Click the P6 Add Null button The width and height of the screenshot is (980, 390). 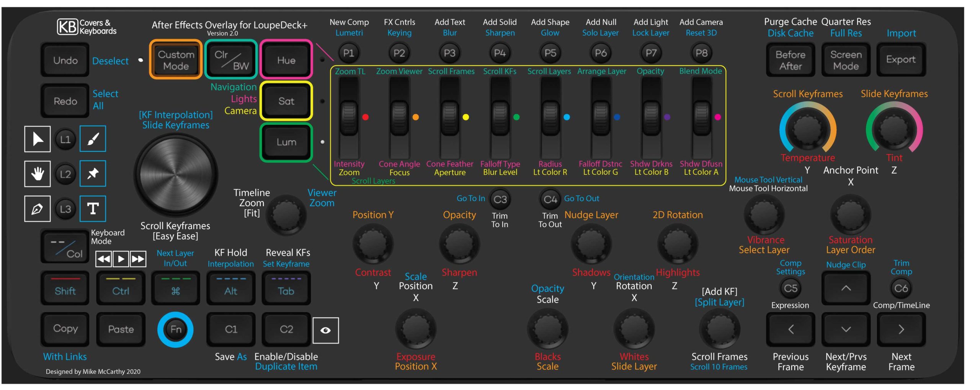(601, 53)
